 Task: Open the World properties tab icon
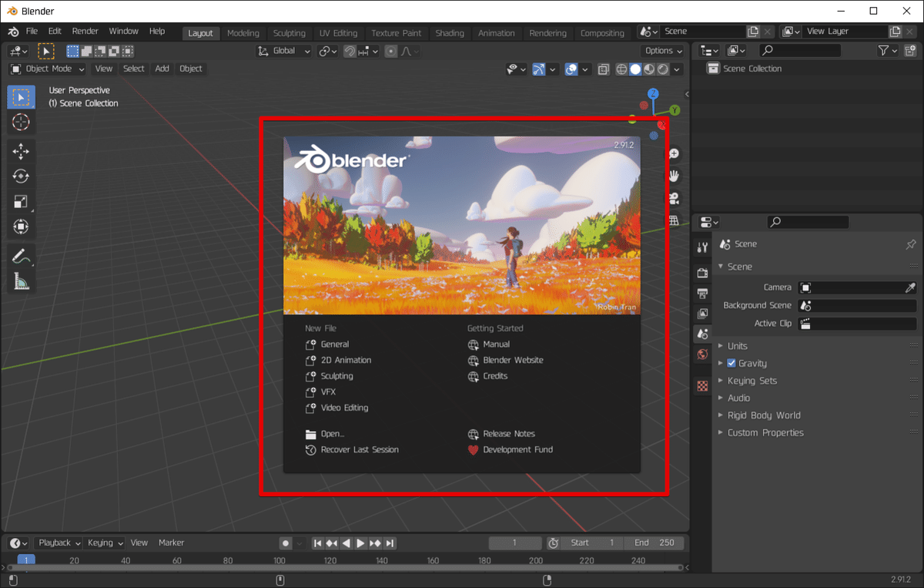pyautogui.click(x=702, y=354)
